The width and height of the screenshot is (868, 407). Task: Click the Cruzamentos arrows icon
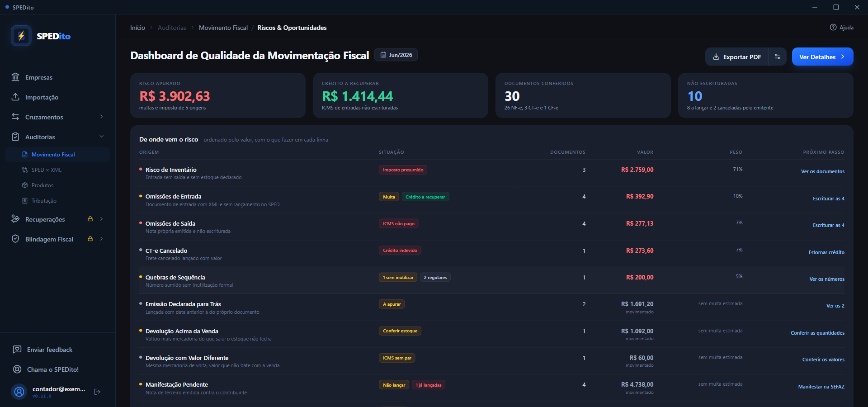[x=15, y=117]
